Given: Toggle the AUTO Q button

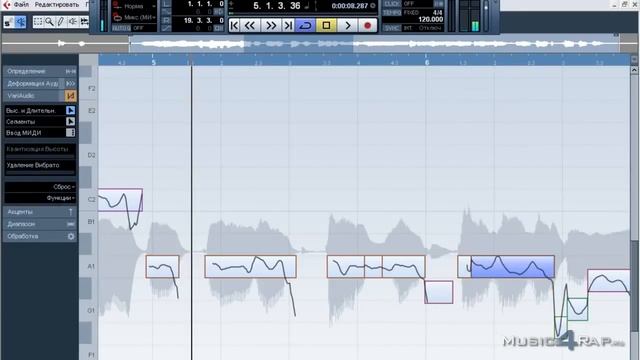Looking at the screenshot, I should (x=121, y=28).
